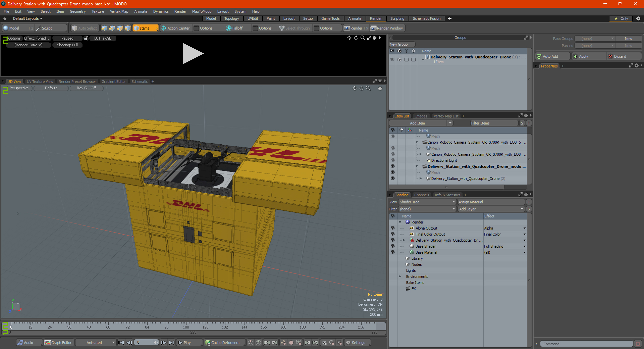The height and width of the screenshot is (349, 644).
Task: Open the Default Layouts dropdown
Action: point(28,18)
